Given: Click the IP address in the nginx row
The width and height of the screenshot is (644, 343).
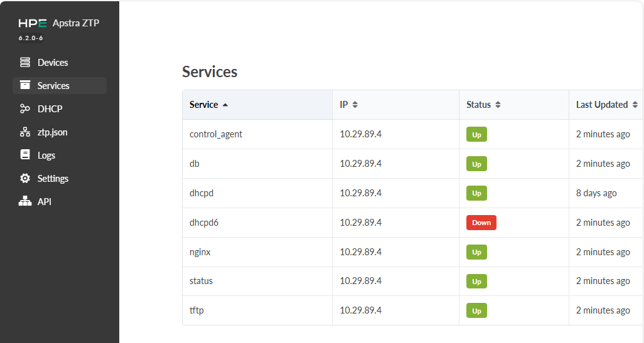Looking at the screenshot, I should point(361,252).
